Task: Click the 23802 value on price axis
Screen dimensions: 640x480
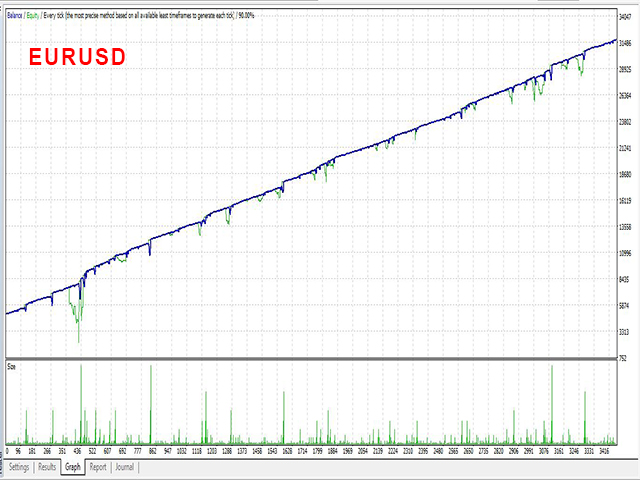Action: coord(625,122)
